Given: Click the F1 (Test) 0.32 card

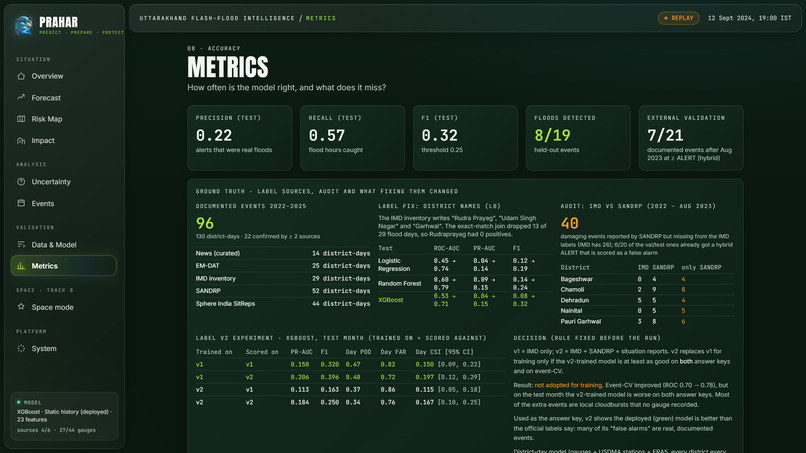Looking at the screenshot, I should [x=465, y=138].
